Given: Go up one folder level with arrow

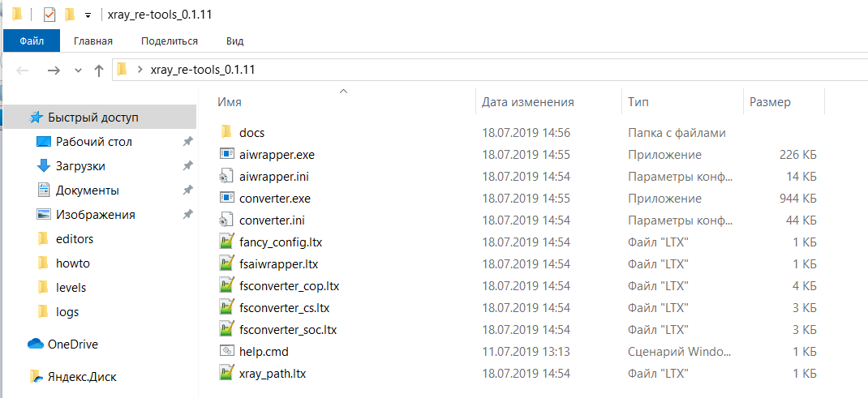Looking at the screenshot, I should pyautogui.click(x=98, y=71).
